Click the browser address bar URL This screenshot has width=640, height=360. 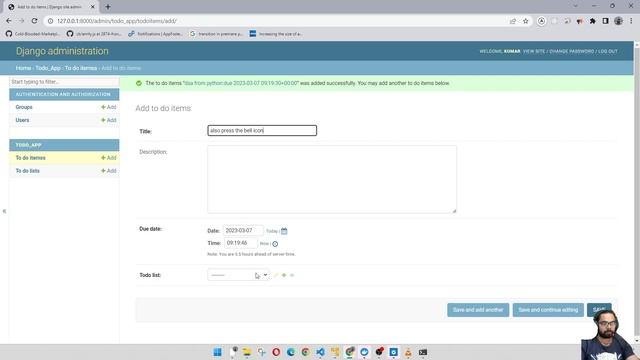[117, 21]
